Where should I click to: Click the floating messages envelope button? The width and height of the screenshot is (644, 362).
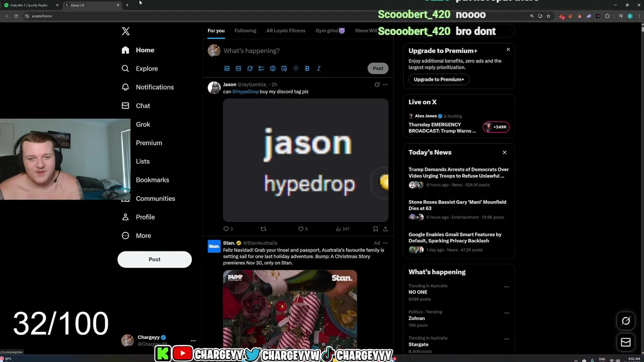[x=626, y=342]
